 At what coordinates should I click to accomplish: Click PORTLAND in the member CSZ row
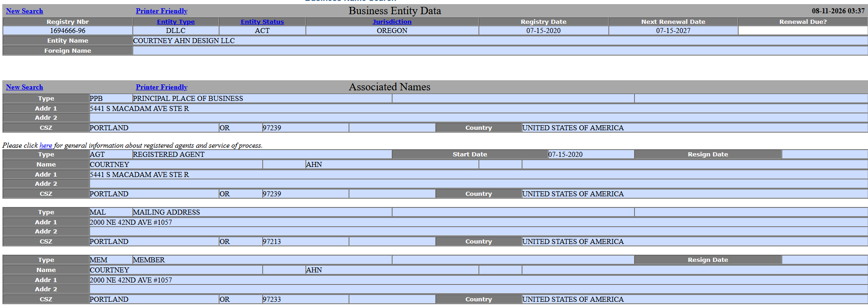coord(109,299)
